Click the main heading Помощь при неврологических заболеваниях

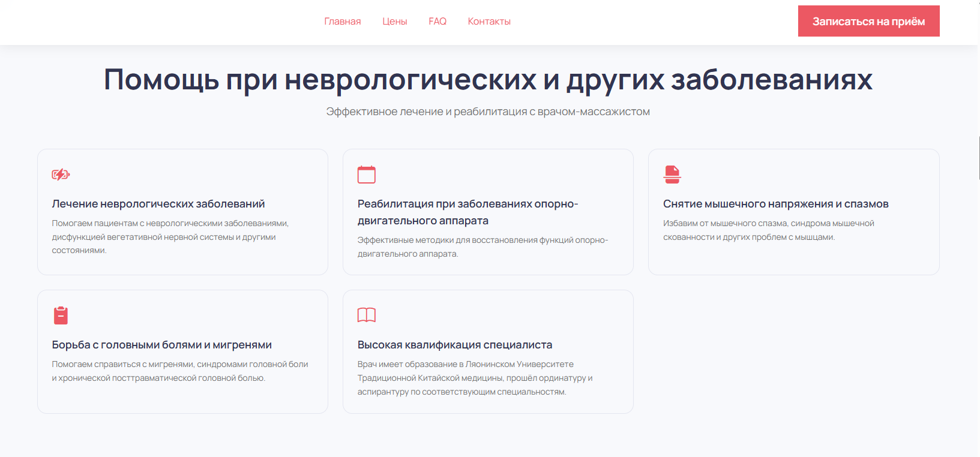pyautogui.click(x=488, y=79)
